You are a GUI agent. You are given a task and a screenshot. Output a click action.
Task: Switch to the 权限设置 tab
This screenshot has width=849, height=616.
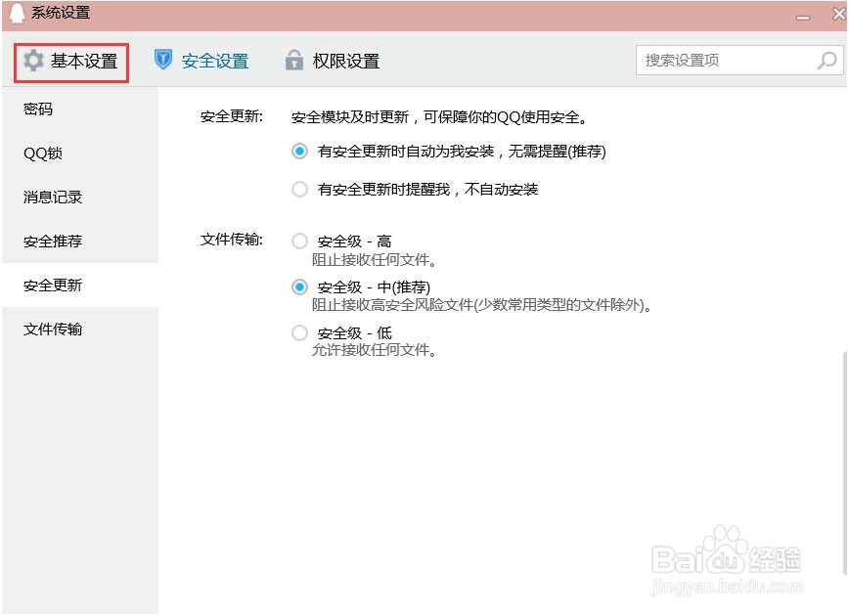(x=333, y=61)
